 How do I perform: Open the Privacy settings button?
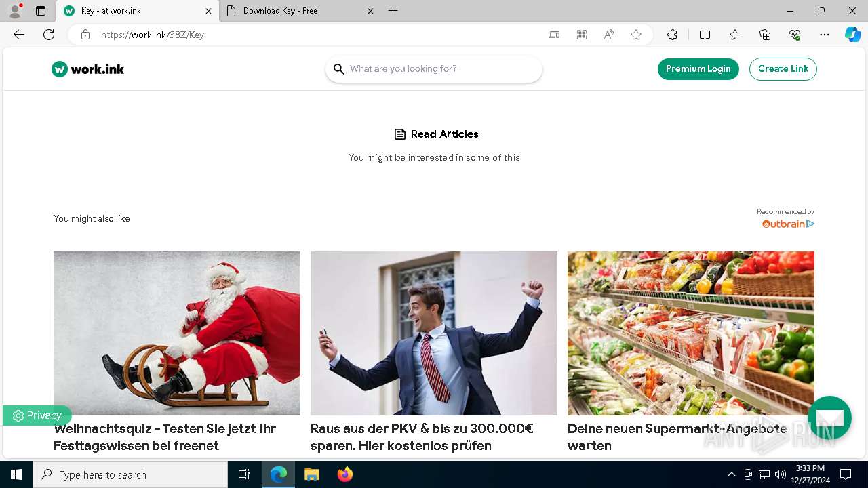(37, 415)
